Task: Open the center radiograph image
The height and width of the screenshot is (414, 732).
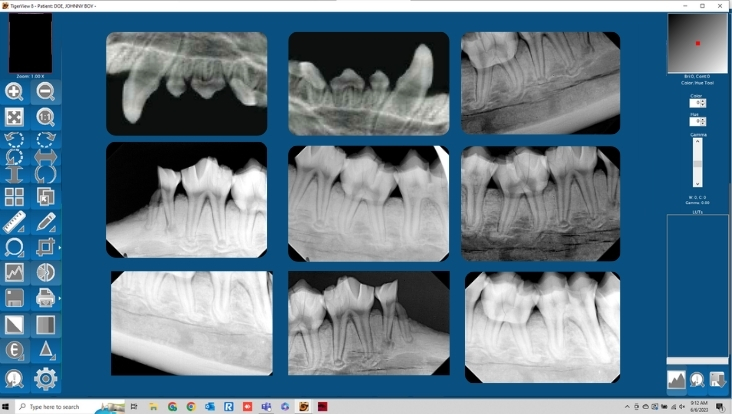Action: tap(369, 203)
